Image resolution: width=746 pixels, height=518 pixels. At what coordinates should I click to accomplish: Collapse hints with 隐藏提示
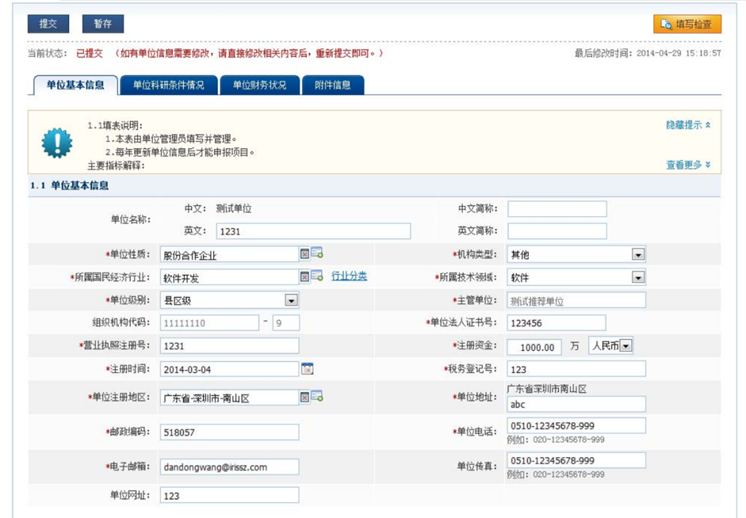pyautogui.click(x=688, y=125)
